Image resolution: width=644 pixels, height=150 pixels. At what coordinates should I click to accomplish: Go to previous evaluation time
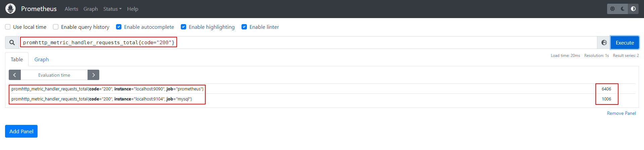tap(15, 75)
